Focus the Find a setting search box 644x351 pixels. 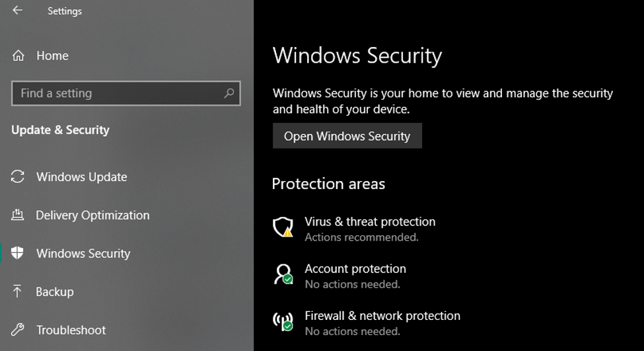coord(119,93)
